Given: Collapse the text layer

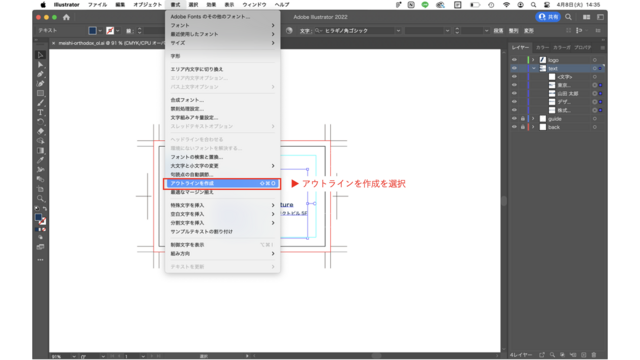Looking at the screenshot, I should 533,68.
